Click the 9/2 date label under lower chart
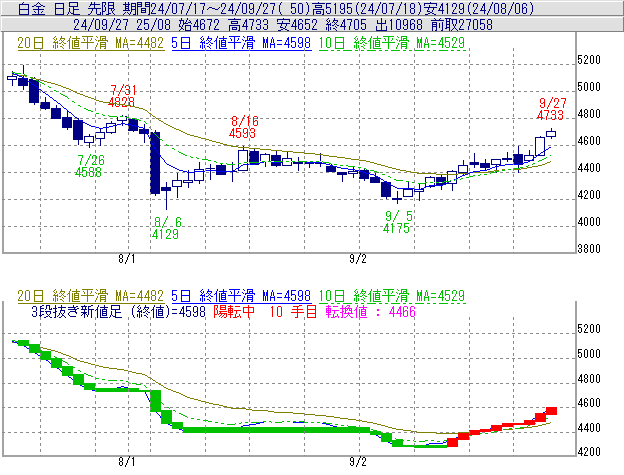The height and width of the screenshot is (475, 624). (358, 462)
